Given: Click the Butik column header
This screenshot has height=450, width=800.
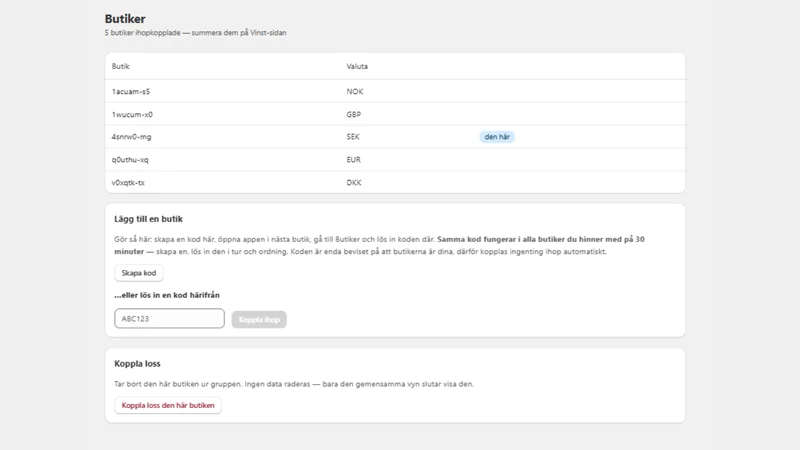Looking at the screenshot, I should pos(120,66).
